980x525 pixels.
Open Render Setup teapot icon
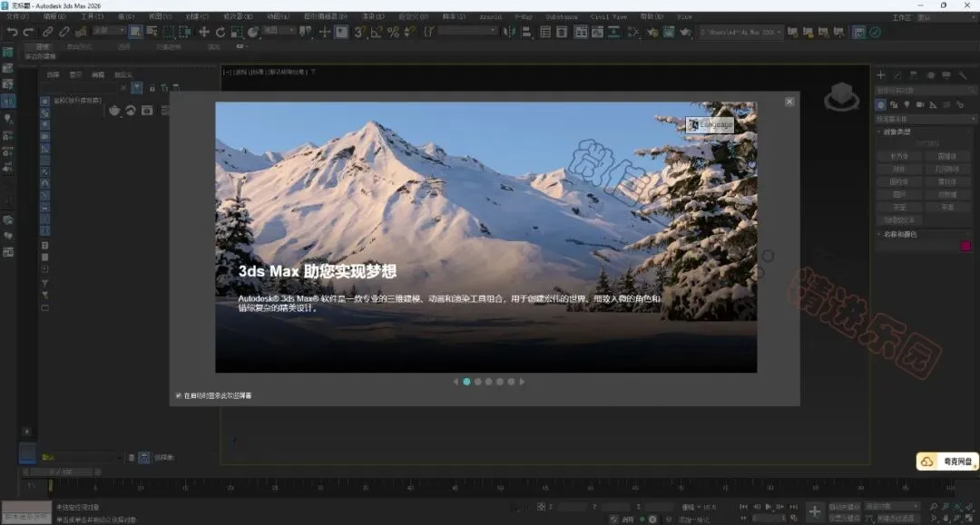tap(652, 32)
